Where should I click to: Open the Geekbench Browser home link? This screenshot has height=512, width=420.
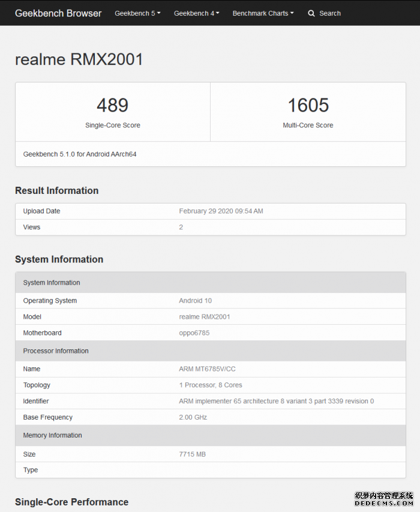click(x=58, y=13)
